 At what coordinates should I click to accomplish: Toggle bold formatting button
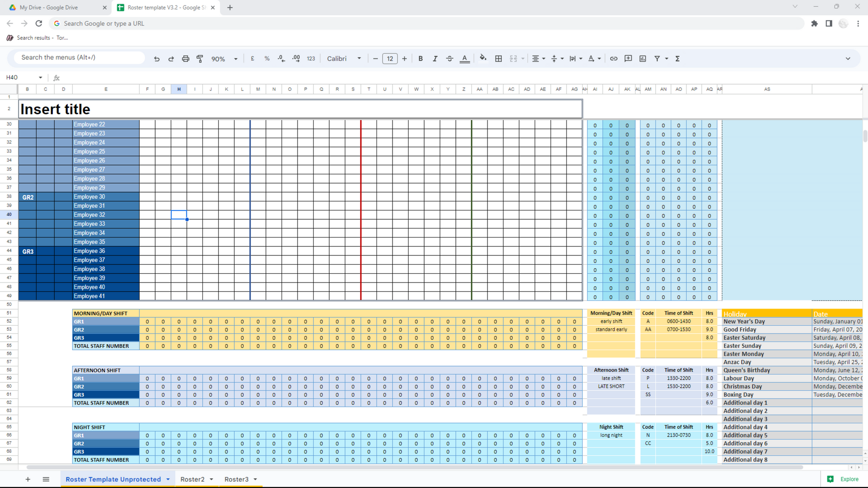coord(420,59)
